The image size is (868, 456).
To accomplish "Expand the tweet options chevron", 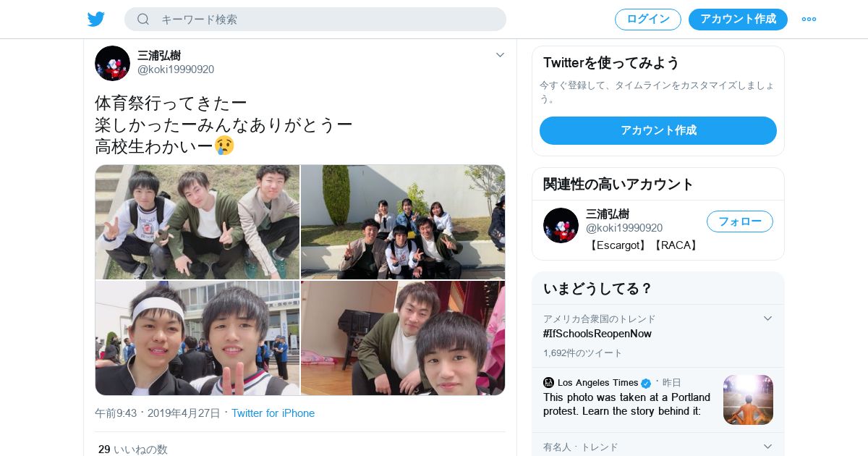I will coord(500,55).
